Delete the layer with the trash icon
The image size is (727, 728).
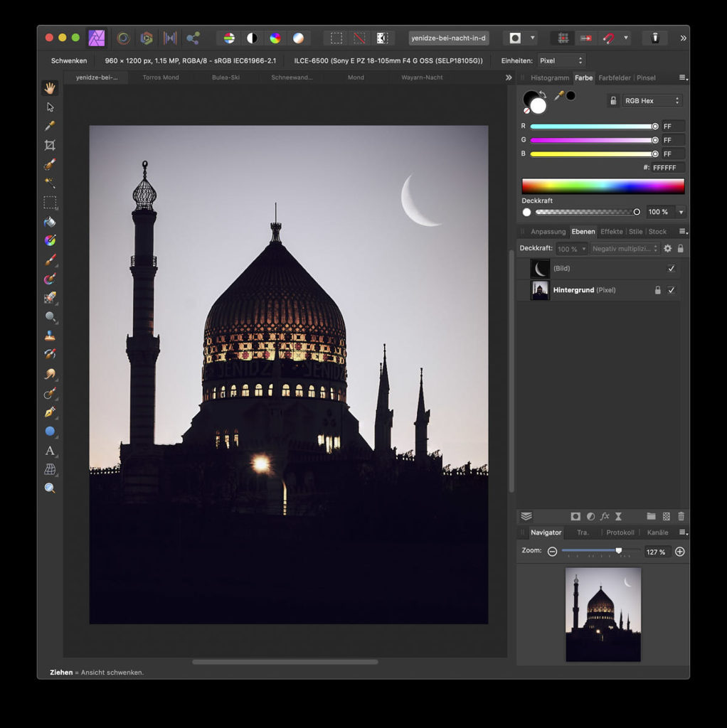click(x=681, y=517)
